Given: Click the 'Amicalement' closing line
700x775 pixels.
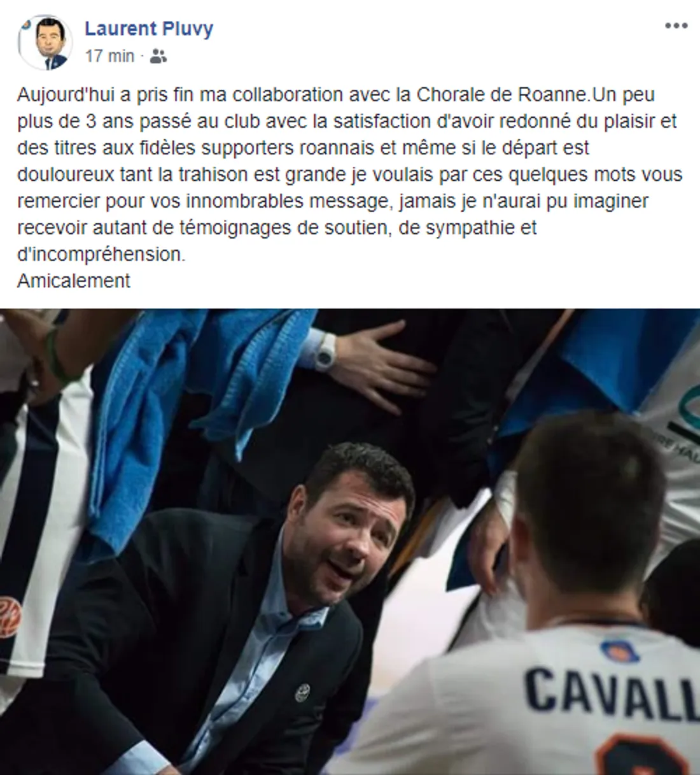Looking at the screenshot, I should [74, 281].
